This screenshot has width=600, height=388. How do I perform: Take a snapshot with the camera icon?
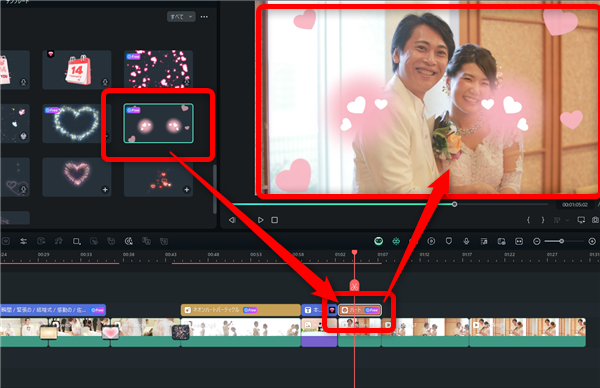595,220
